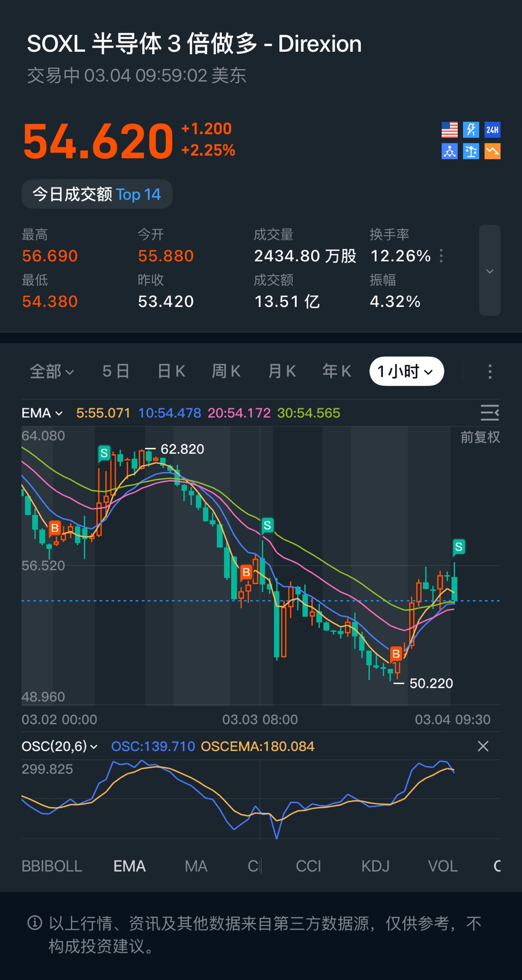Screen dimensions: 522x980
Task: Open chart settings three-dot menu
Action: pos(490,372)
